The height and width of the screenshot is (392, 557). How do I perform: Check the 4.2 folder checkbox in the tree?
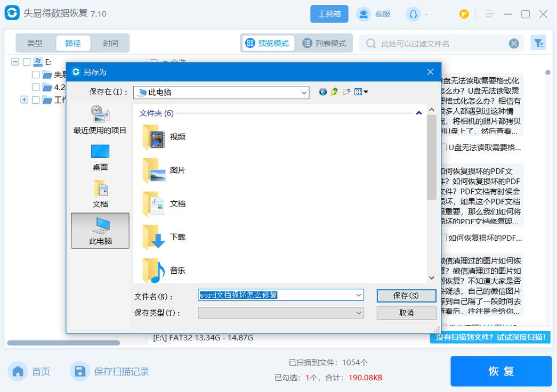click(x=36, y=87)
